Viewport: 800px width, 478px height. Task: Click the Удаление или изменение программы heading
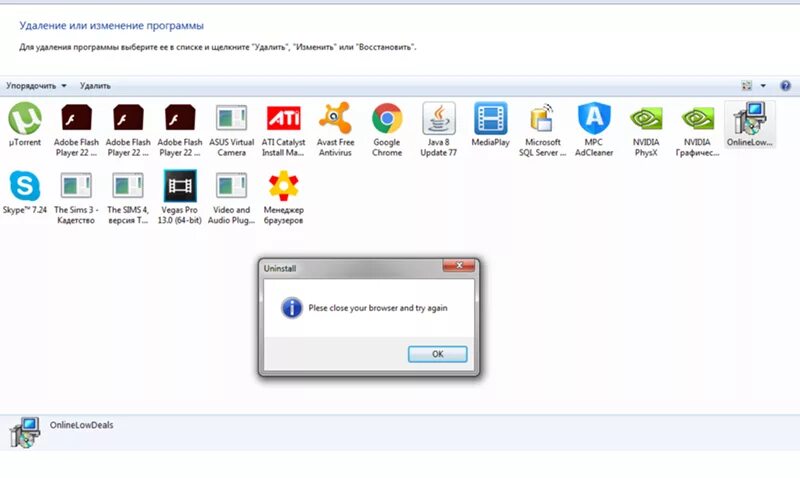click(x=111, y=26)
